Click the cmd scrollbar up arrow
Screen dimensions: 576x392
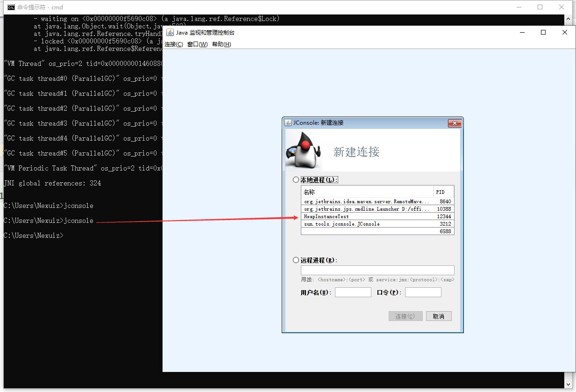[568, 19]
